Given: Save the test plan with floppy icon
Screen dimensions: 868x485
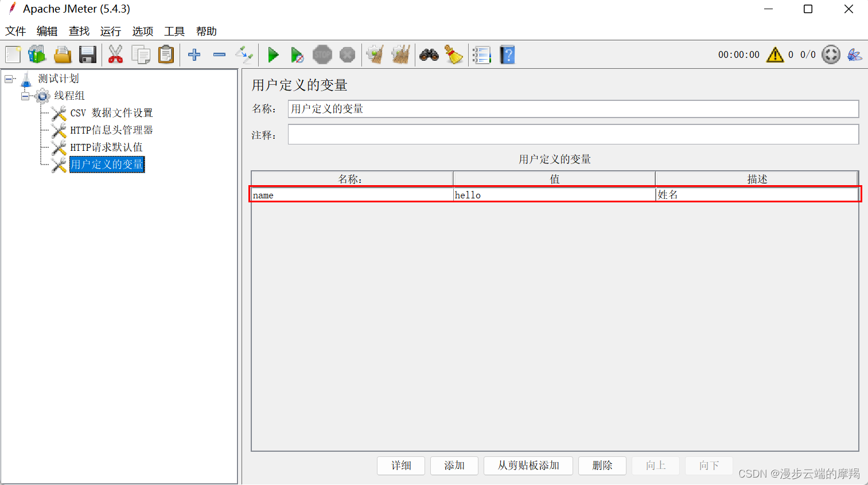Looking at the screenshot, I should click(x=88, y=55).
